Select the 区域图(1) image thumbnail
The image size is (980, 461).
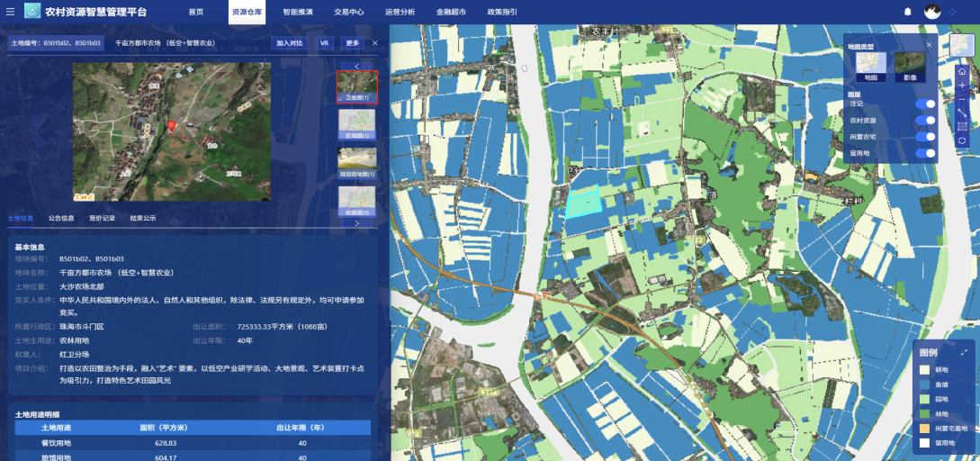click(x=357, y=123)
